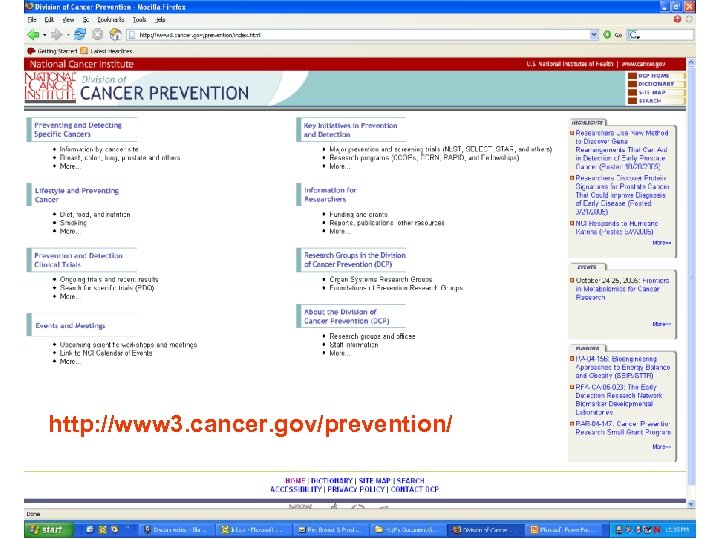The image size is (720, 540).
Task: Click the National Cancer Institute logo
Action: pos(50,87)
